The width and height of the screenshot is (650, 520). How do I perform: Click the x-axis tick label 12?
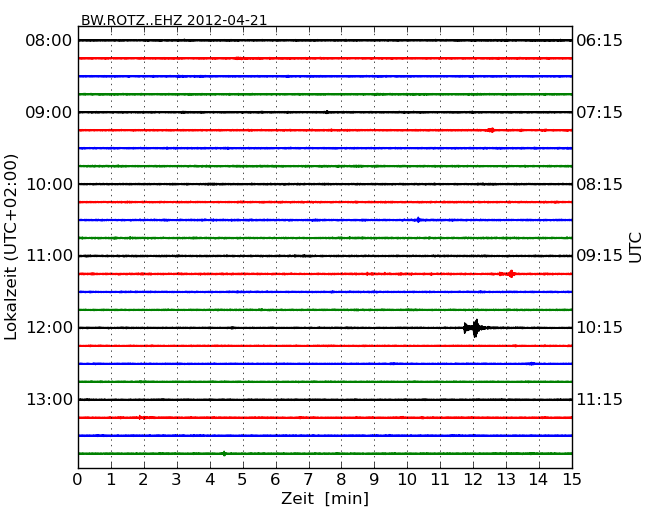tap(473, 479)
